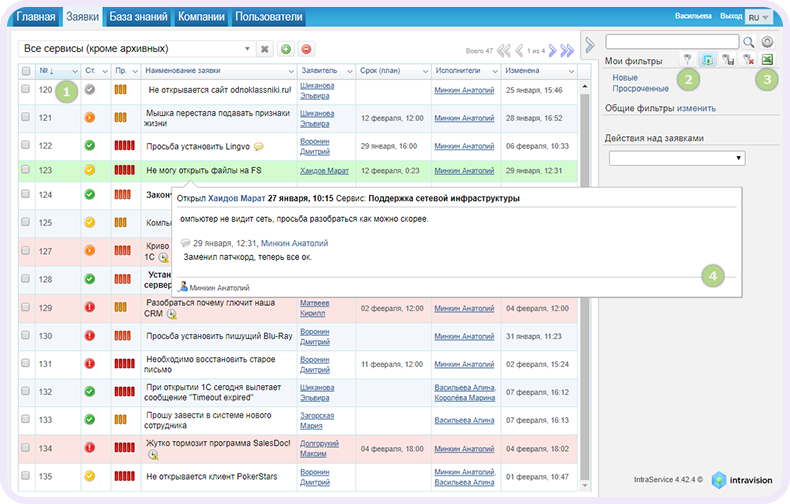The height and width of the screenshot is (504, 790).
Task: Click the filter with disk icon
Action: pyautogui.click(x=728, y=59)
